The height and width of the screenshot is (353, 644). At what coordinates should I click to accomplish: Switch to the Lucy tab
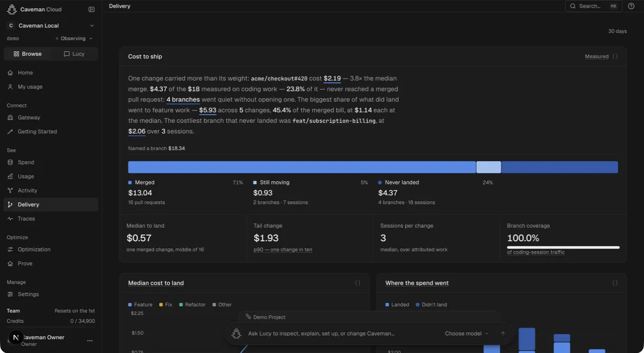pos(74,54)
